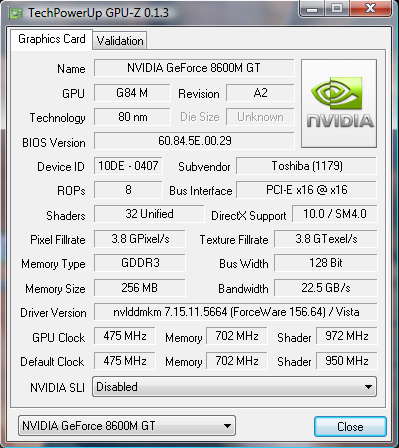Click the Subvendor field Toshiba (1179)
Image resolution: width=399 pixels, height=448 pixels.
coord(306,166)
